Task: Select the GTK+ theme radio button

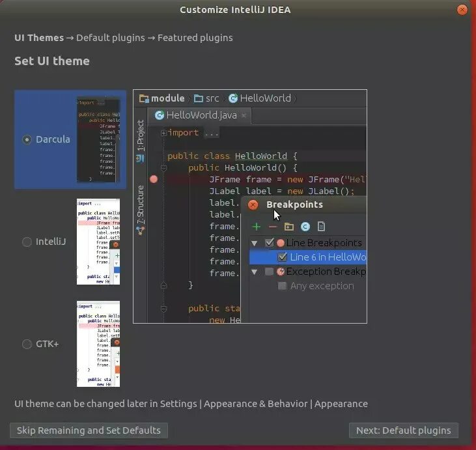Action: [27, 344]
